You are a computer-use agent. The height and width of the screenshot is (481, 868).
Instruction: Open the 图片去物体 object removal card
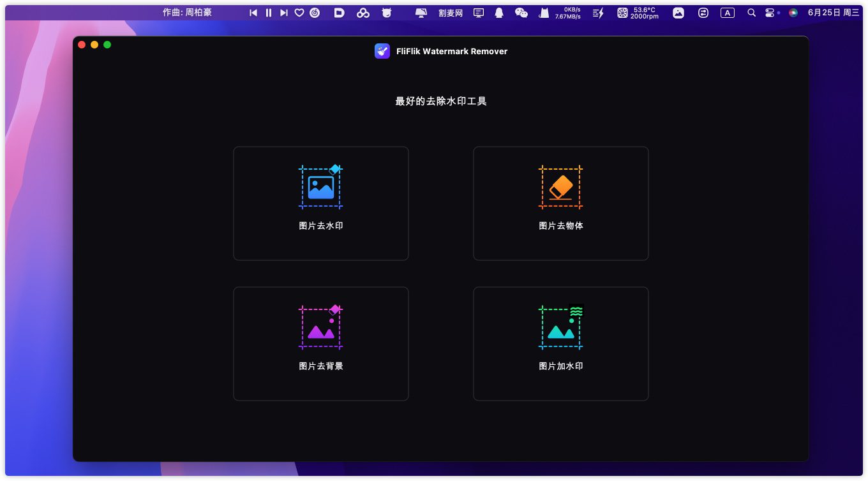pos(560,204)
